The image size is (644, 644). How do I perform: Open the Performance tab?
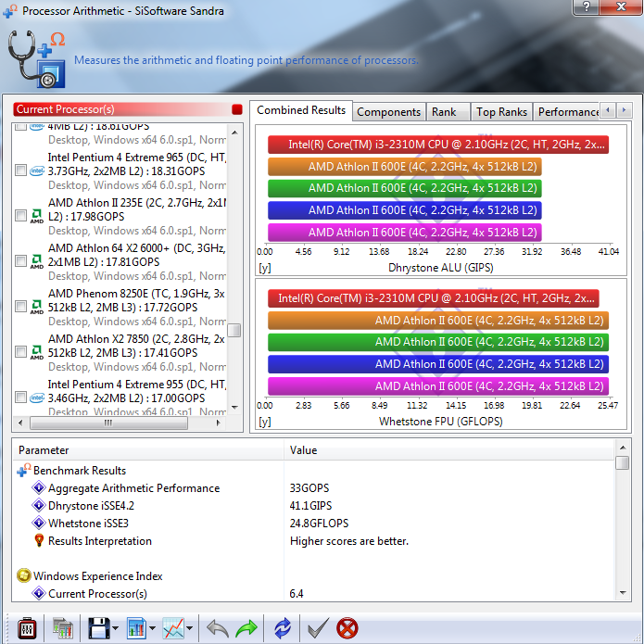pyautogui.click(x=567, y=112)
